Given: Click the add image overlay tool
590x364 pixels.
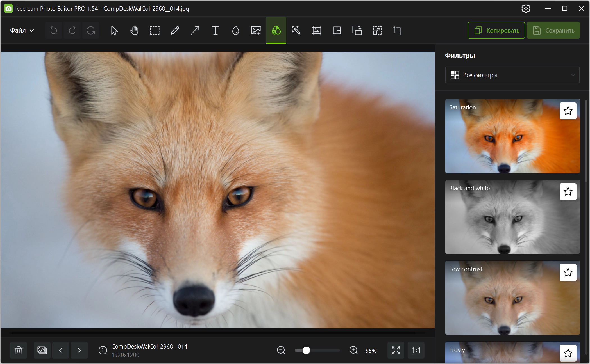Looking at the screenshot, I should (x=256, y=30).
